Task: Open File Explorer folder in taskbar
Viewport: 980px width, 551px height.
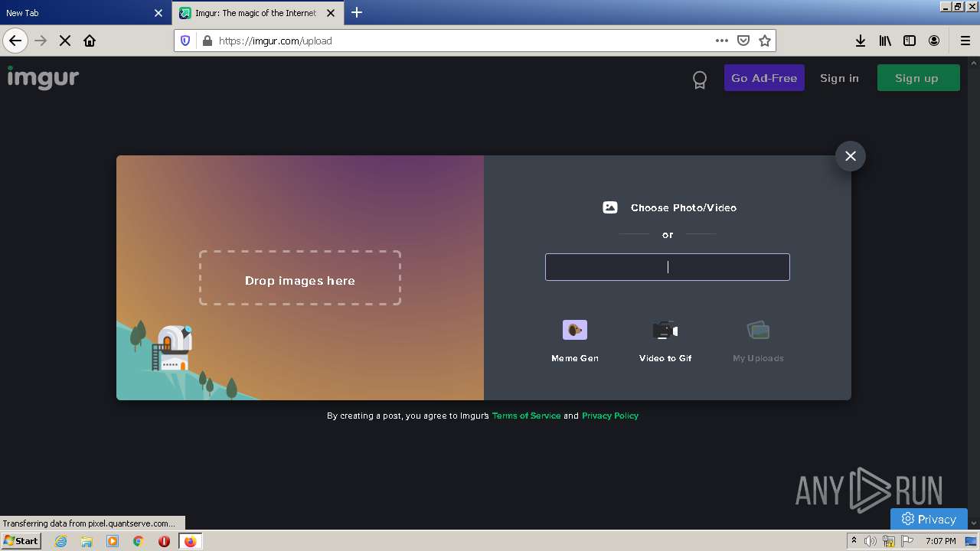Action: point(87,541)
